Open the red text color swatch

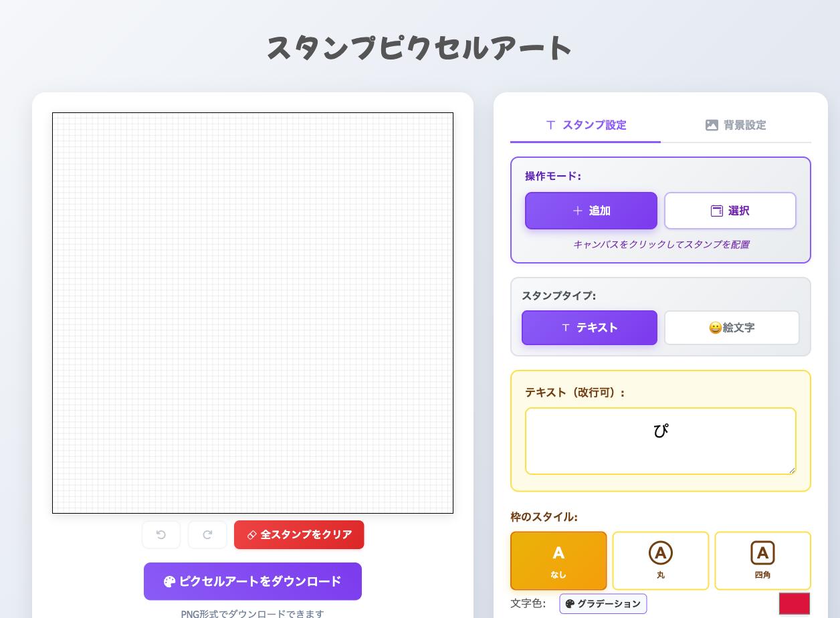(x=794, y=603)
